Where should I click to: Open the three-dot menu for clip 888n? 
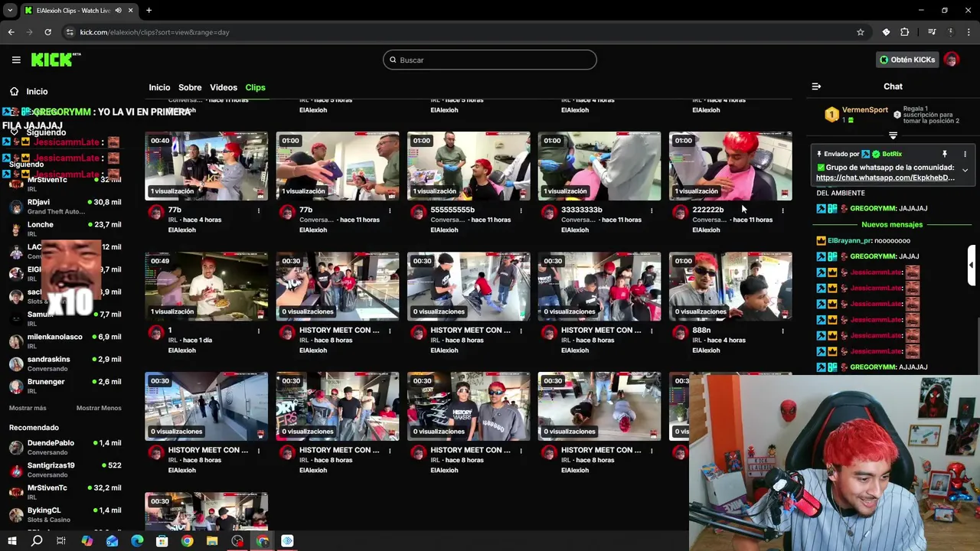(x=782, y=331)
